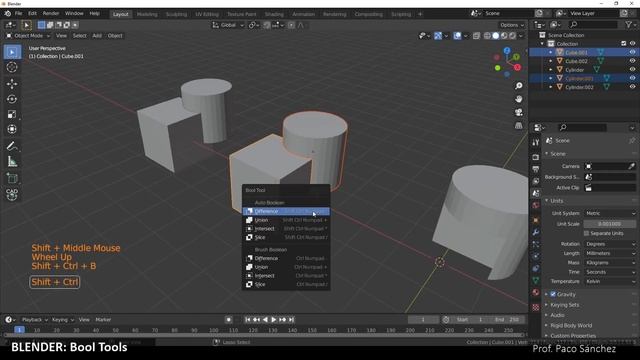This screenshot has height=360, width=640.
Task: Activate the Rotate tool
Action: [x=12, y=99]
